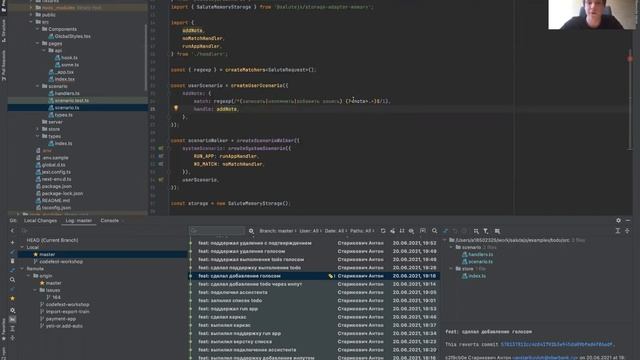640x360 pixels.
Task: Select HEAD (Current Branch) in branches pane
Action: click(52, 240)
